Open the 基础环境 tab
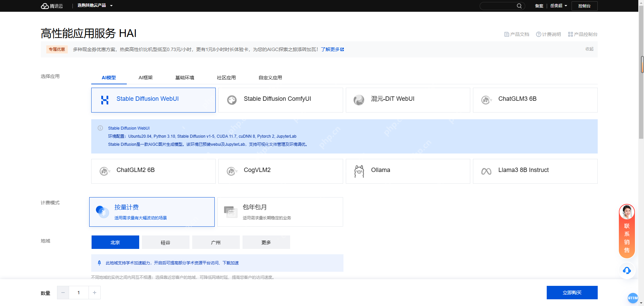Screen dimensions: 644x306 point(185,78)
